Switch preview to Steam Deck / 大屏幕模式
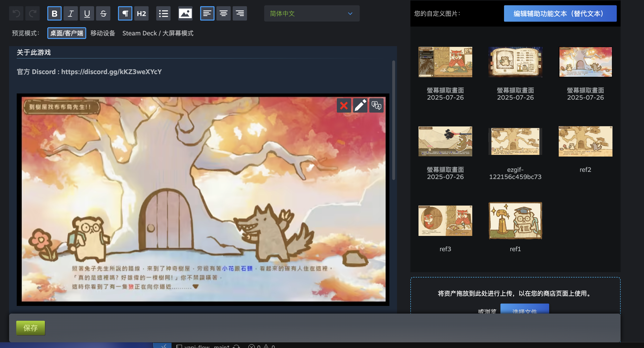The image size is (644, 348). click(158, 33)
